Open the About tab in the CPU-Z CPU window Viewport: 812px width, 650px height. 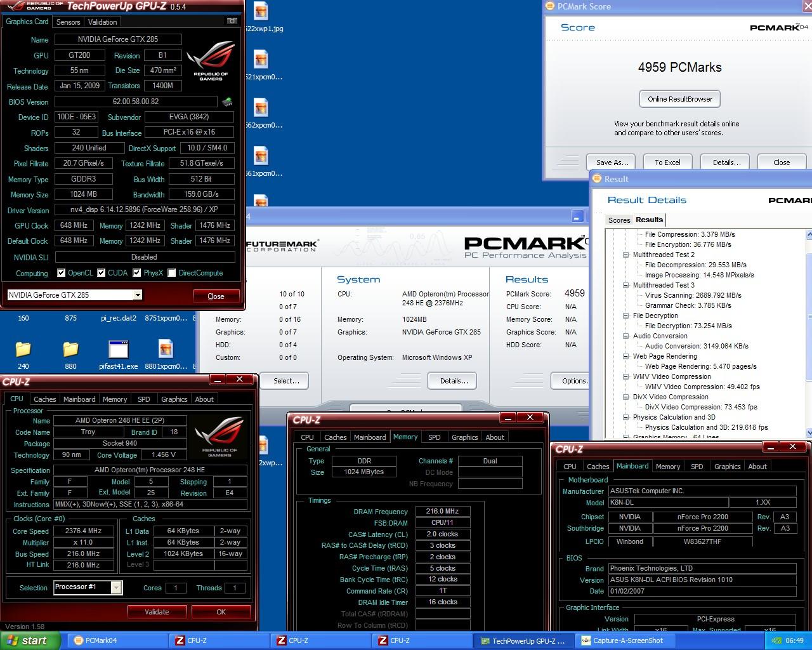click(x=204, y=399)
